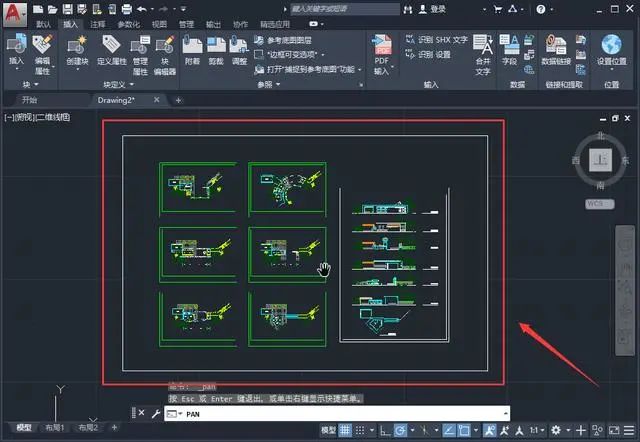The width and height of the screenshot is (640, 442).
Task: Click the Undo arrow icon
Action: (x=142, y=9)
